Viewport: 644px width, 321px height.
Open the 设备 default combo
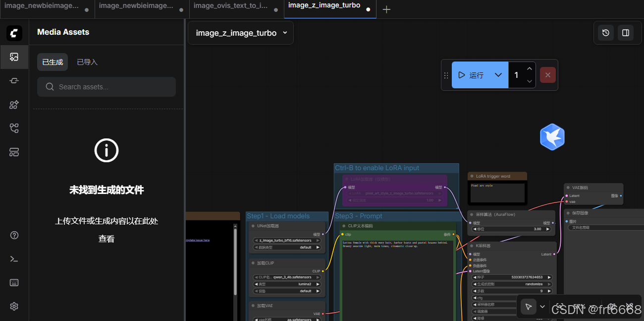point(287,291)
